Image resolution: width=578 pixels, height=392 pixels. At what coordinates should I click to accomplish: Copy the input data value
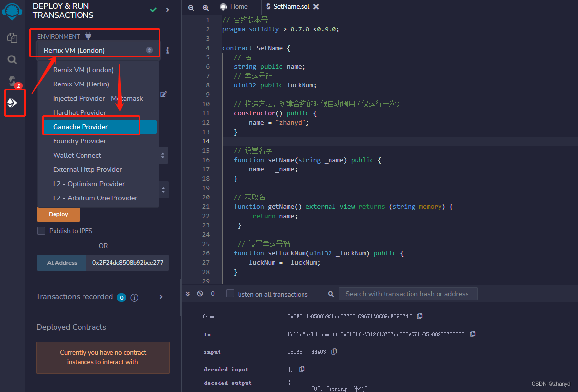[x=334, y=351]
